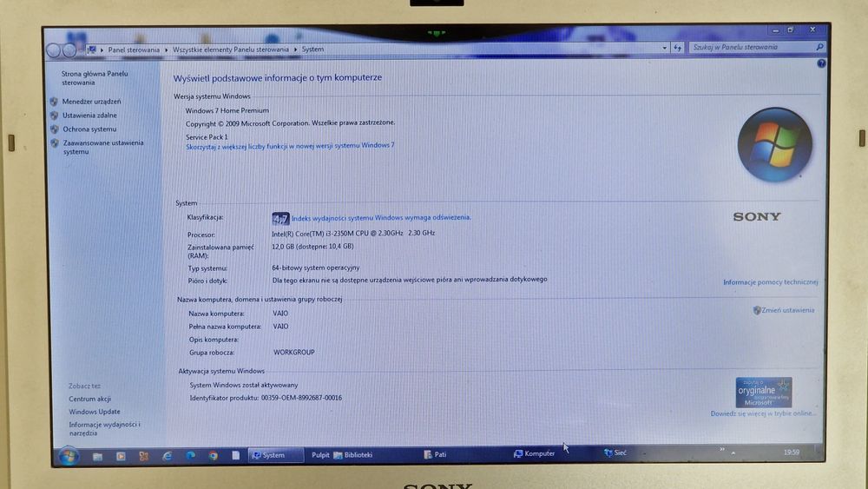The height and width of the screenshot is (489, 868).
Task: Open Indeks wydajności systemu Windows link
Action: click(381, 218)
